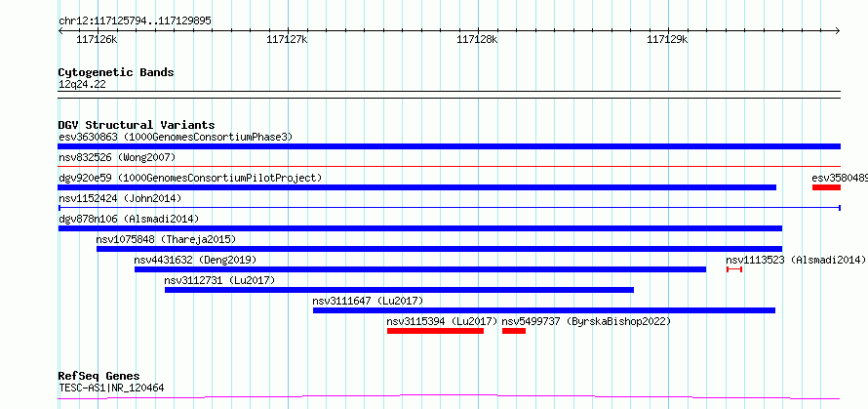This screenshot has width=868, height=409.
Task: Click the magenta TESC-AS1 gene track line
Action: coord(449,397)
